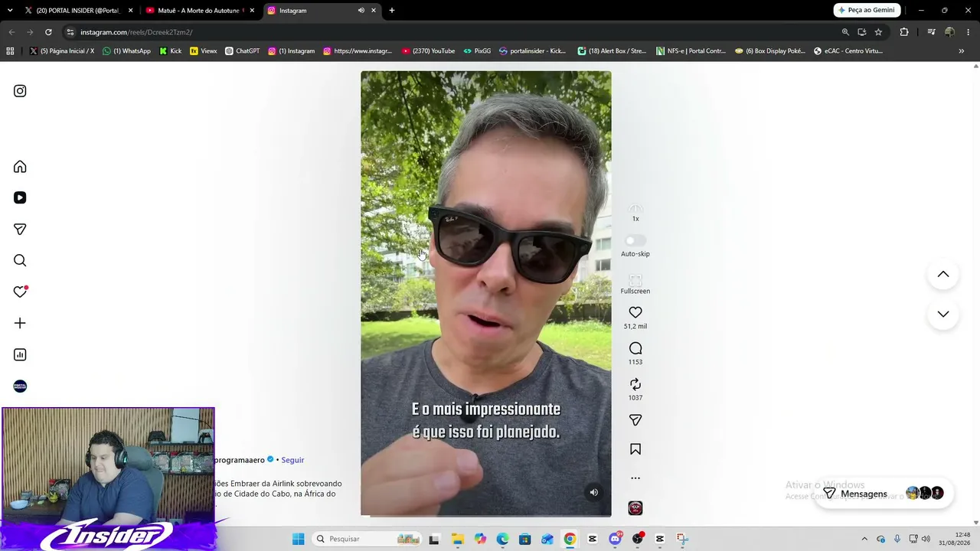Open the Instagram logo home link
The image size is (980, 551).
[x=20, y=91]
